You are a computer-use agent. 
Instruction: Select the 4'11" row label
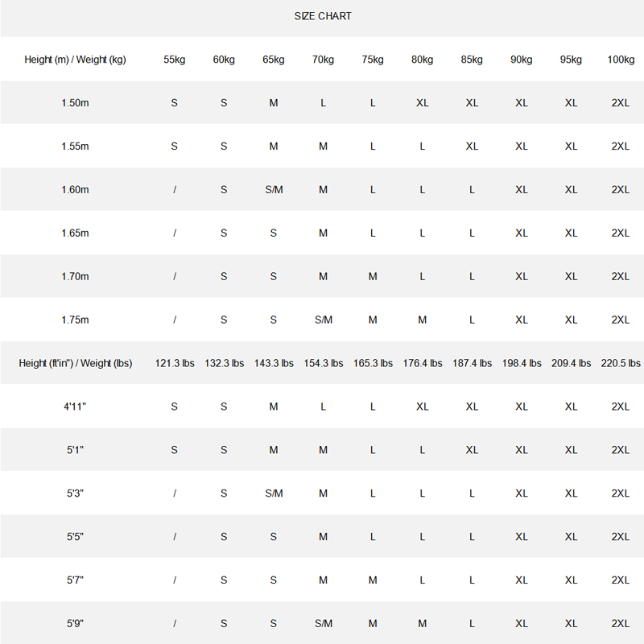[x=75, y=407]
